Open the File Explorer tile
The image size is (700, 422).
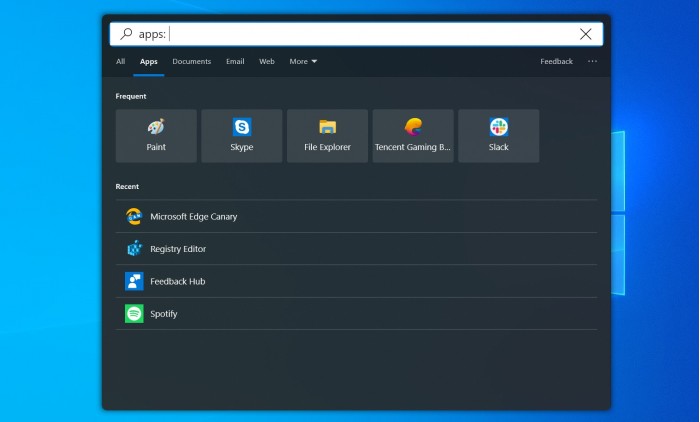click(x=327, y=136)
